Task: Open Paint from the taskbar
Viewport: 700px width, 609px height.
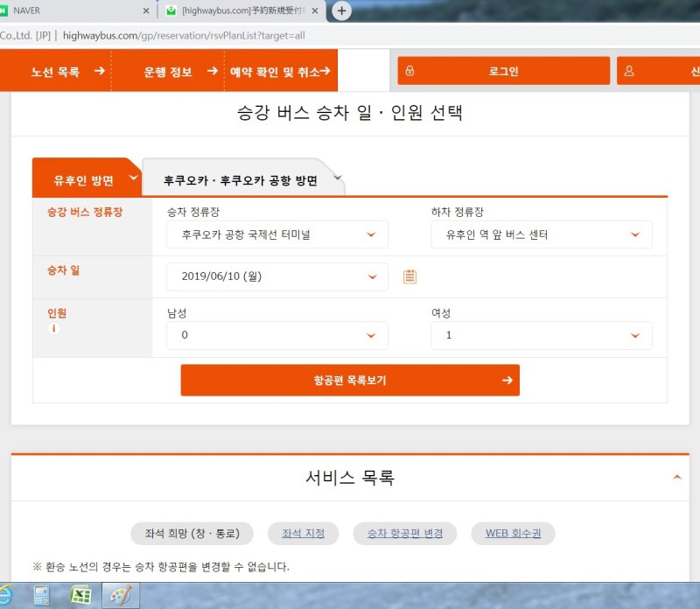Action: click(121, 596)
